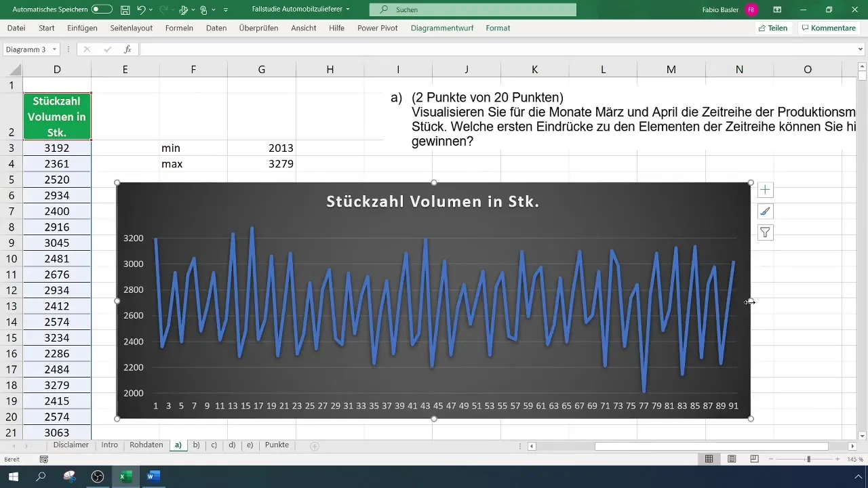The width and height of the screenshot is (868, 488).
Task: Click the horizontal scrollbar right arrow
Action: click(x=852, y=446)
